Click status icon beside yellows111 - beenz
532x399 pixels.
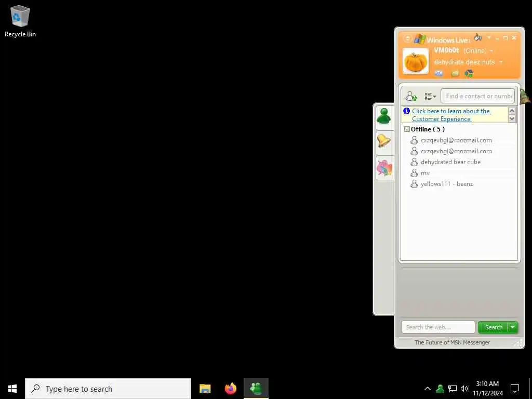[414, 183]
